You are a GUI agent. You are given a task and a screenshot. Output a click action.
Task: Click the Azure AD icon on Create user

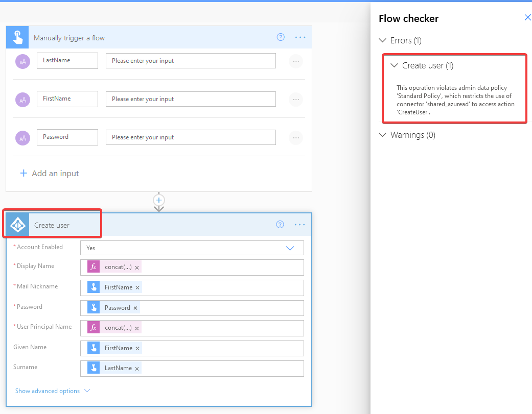17,224
